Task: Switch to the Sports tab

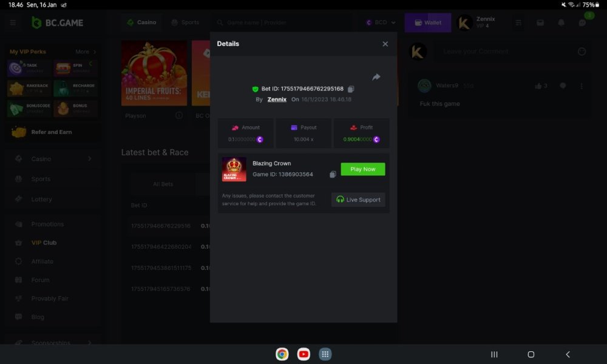Action: click(185, 22)
